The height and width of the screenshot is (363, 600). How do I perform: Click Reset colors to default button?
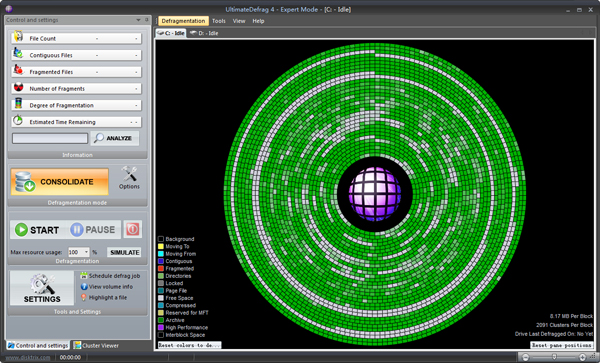(x=189, y=345)
